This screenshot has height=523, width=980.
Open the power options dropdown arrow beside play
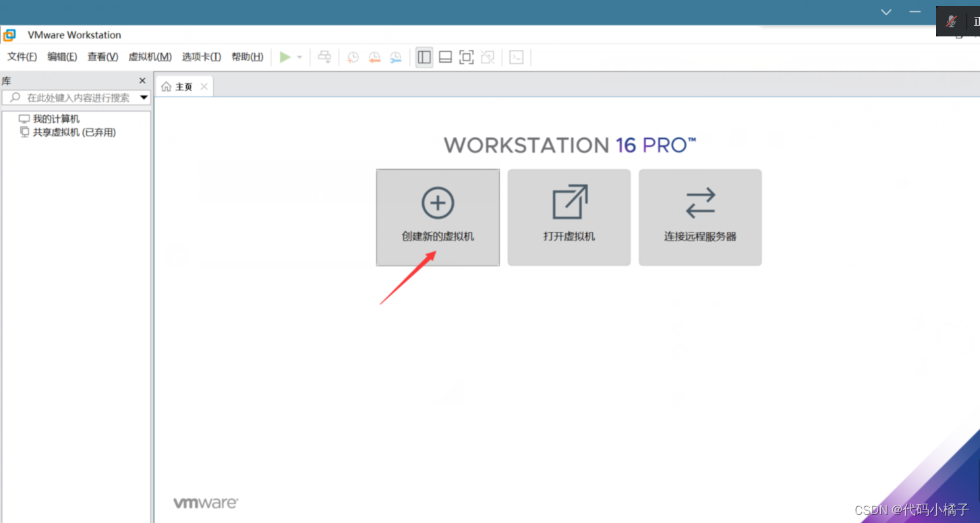pyautogui.click(x=299, y=57)
